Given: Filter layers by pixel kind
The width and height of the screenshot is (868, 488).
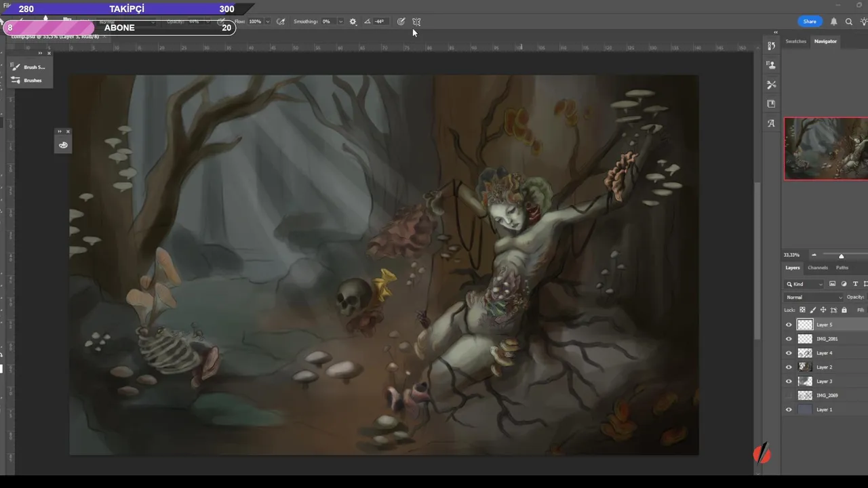Looking at the screenshot, I should [x=833, y=284].
